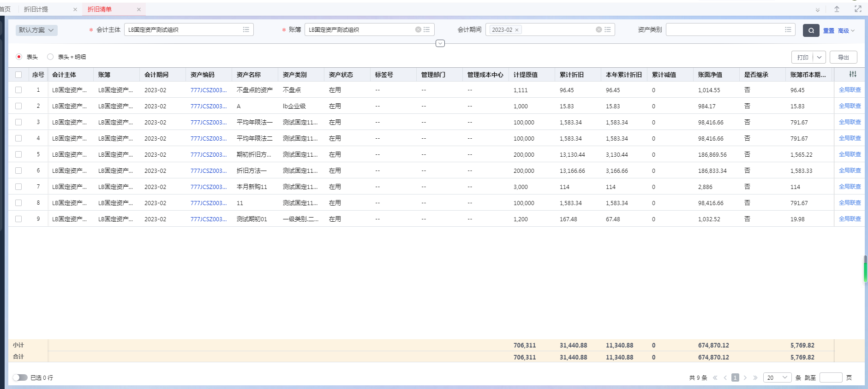The width and height of the screenshot is (868, 389).
Task: Click the 打印 button
Action: click(x=802, y=57)
